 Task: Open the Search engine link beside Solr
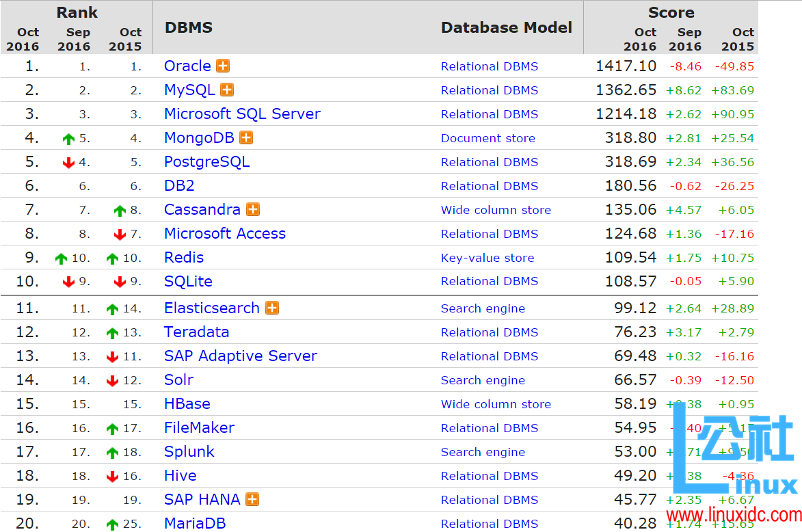coord(483,380)
